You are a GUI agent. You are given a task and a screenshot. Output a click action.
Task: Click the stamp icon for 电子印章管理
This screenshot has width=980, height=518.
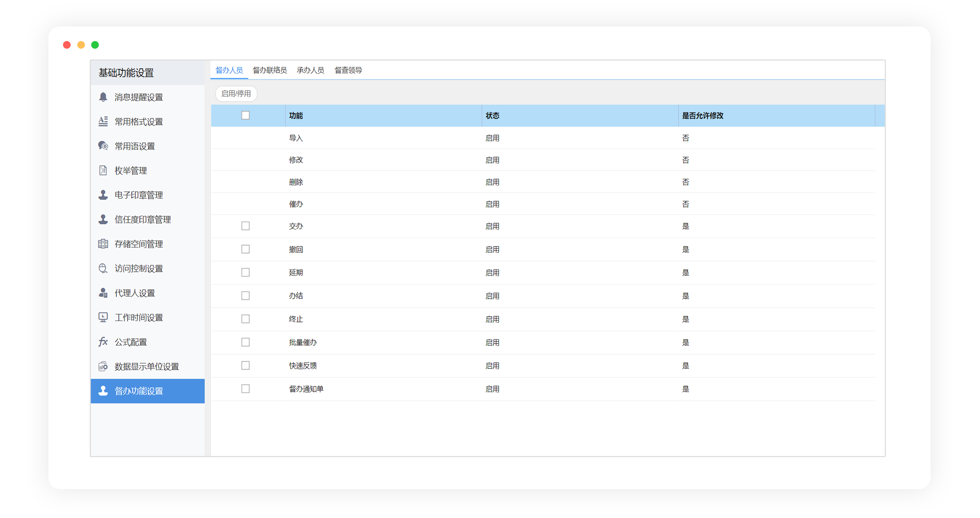tap(103, 195)
